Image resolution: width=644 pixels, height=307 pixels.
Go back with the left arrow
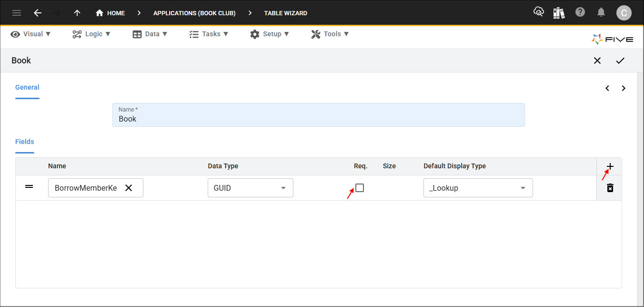pyautogui.click(x=38, y=13)
